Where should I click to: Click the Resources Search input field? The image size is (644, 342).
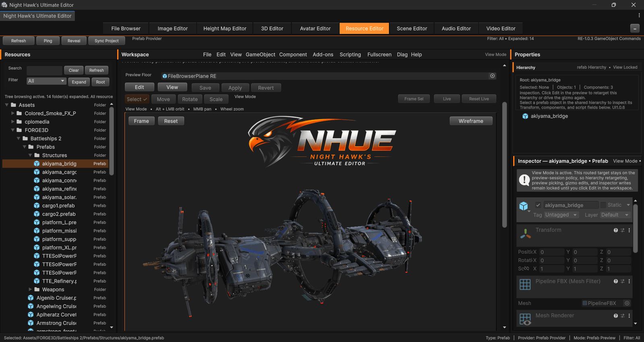[x=44, y=70]
